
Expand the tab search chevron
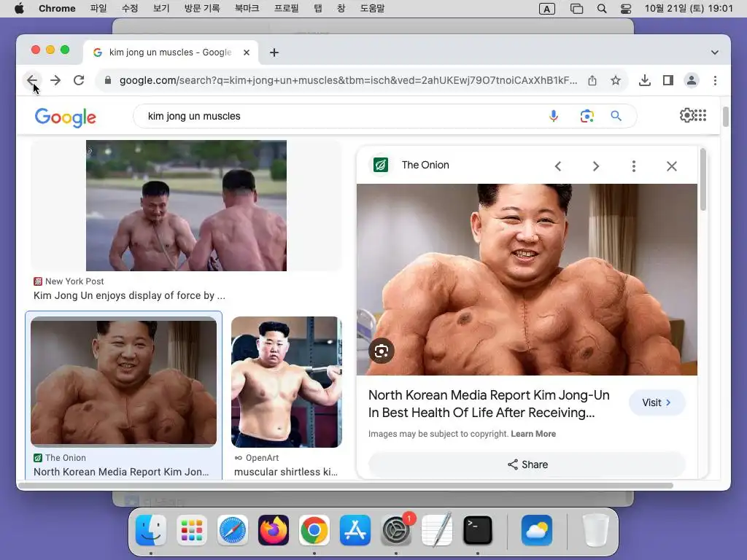click(715, 52)
